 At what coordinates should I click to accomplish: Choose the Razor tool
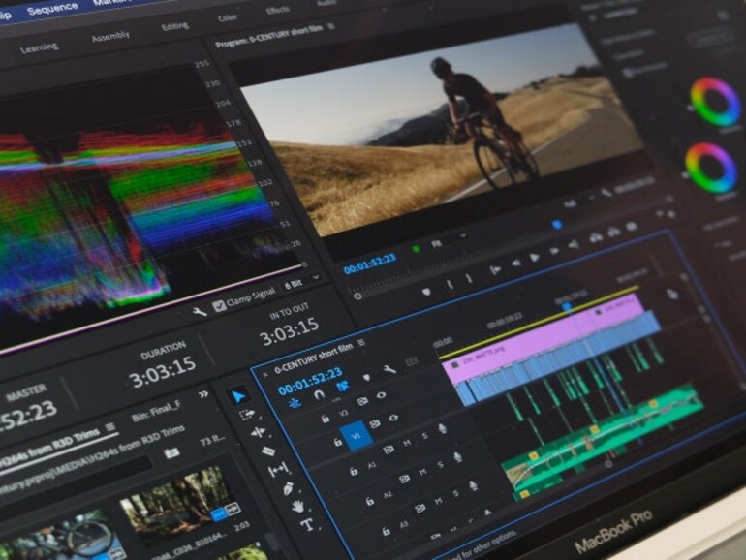(268, 451)
